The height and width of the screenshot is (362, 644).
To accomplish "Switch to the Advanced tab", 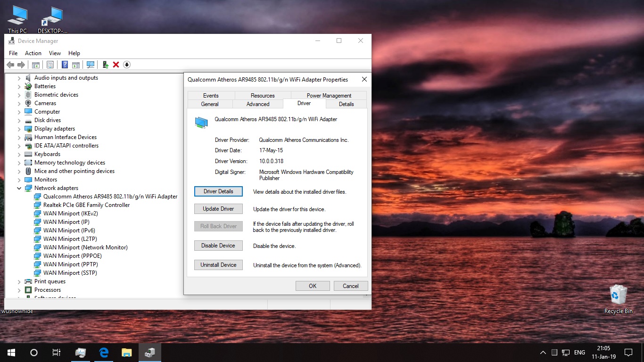I will tap(258, 104).
